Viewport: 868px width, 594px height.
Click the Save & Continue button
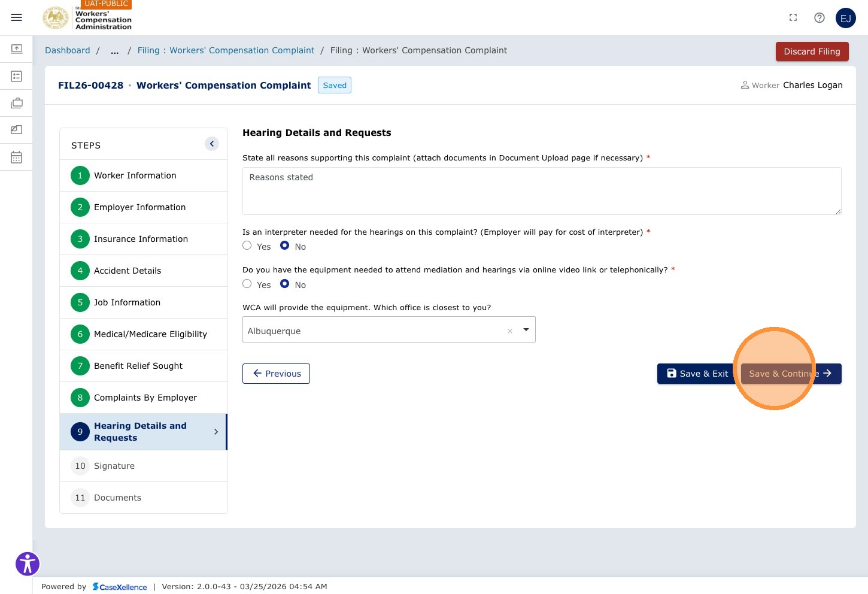pyautogui.click(x=791, y=374)
